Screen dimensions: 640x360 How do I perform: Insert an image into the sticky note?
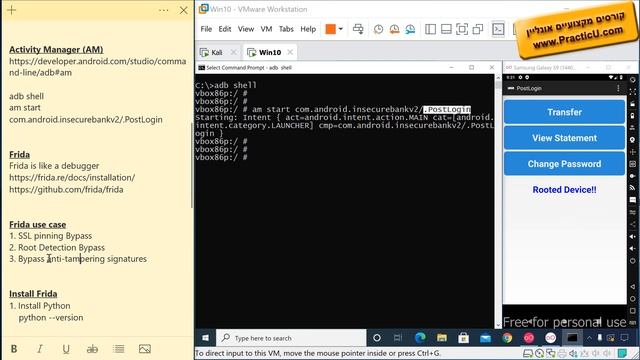pyautogui.click(x=145, y=349)
